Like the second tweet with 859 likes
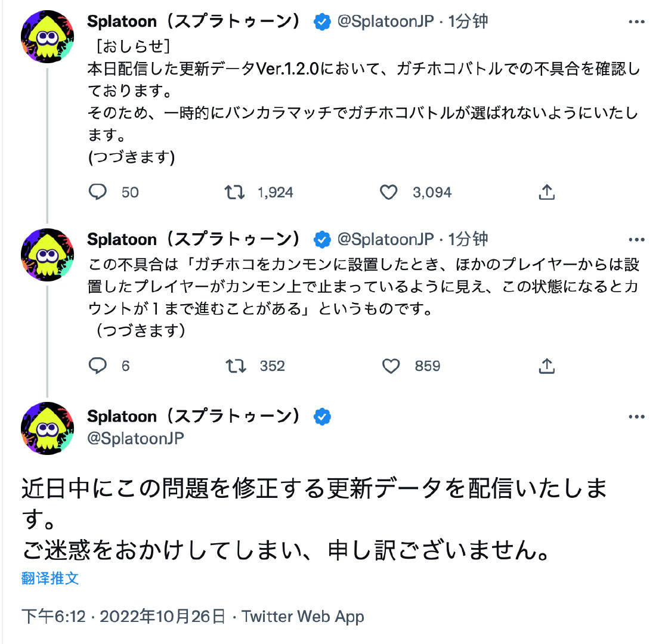 (391, 366)
